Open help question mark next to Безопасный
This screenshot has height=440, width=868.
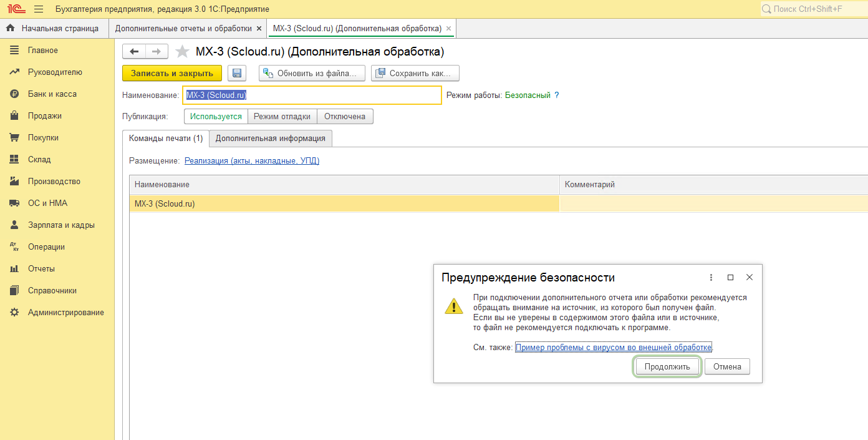click(557, 95)
